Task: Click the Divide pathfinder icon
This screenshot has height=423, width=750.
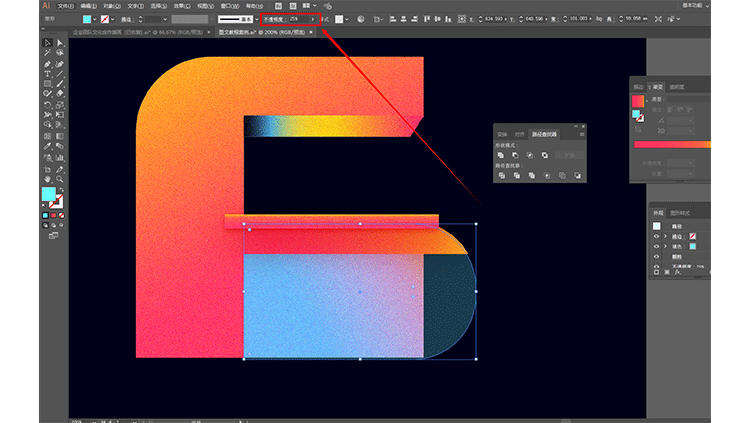Action: click(x=502, y=175)
